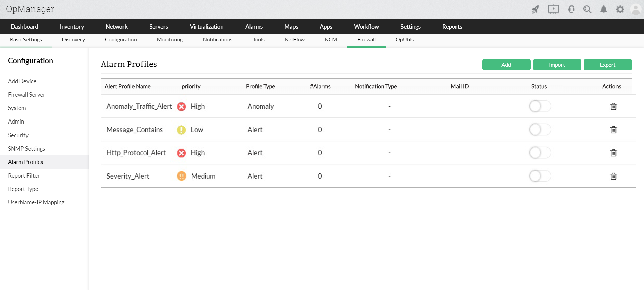This screenshot has height=290, width=644.
Task: Click the settings gear icon
Action: point(620,9)
